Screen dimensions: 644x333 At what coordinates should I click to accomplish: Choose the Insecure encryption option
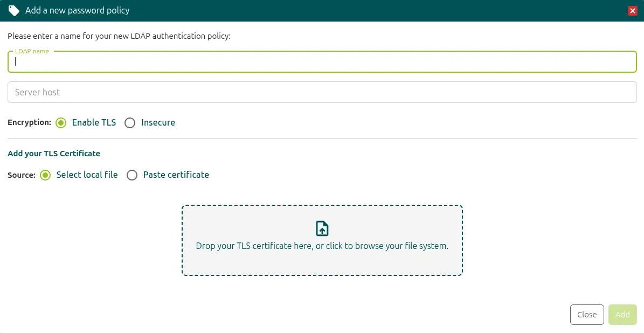click(x=130, y=123)
